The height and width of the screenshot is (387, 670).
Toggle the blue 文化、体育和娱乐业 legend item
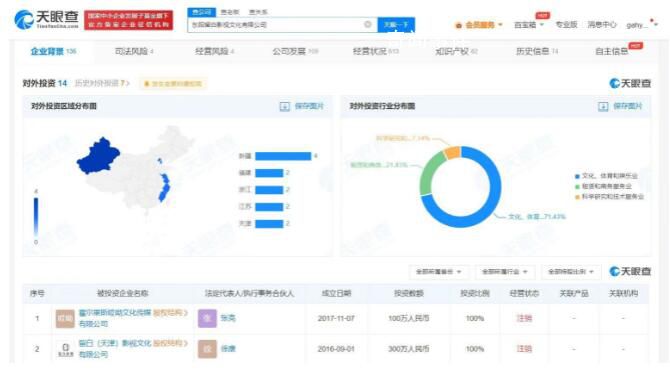coord(606,176)
